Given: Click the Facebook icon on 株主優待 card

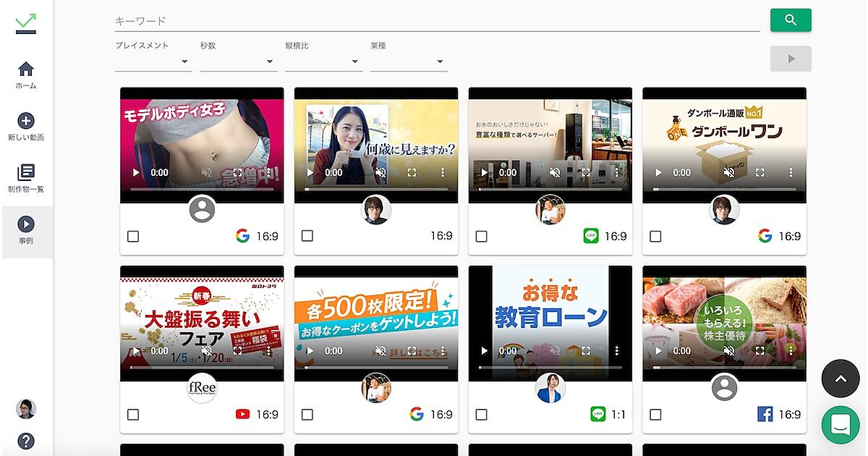Looking at the screenshot, I should pos(765,415).
